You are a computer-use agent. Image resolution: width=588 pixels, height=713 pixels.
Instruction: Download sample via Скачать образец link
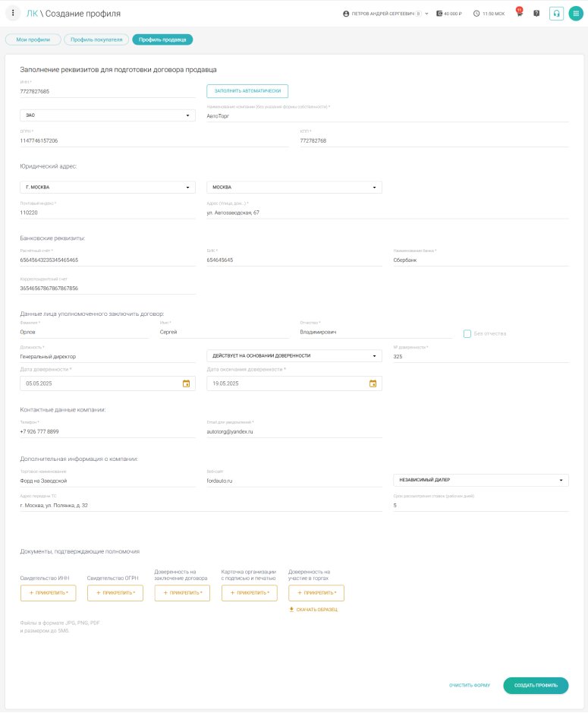point(313,610)
